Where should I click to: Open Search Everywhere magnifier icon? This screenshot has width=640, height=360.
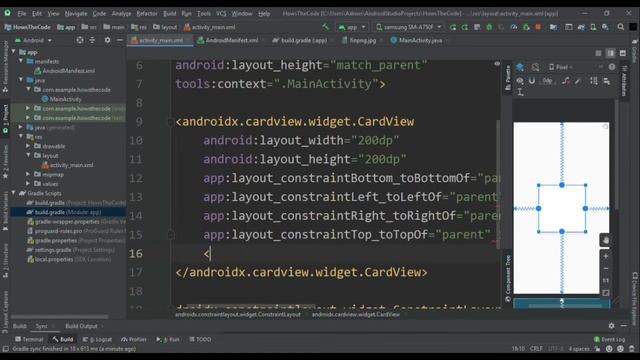point(620,27)
